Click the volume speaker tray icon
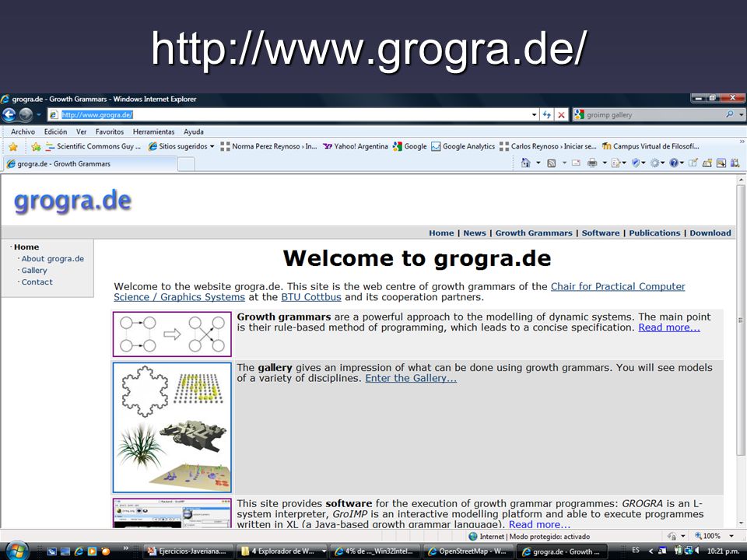Viewport: 747px width, 560px height. click(x=696, y=551)
